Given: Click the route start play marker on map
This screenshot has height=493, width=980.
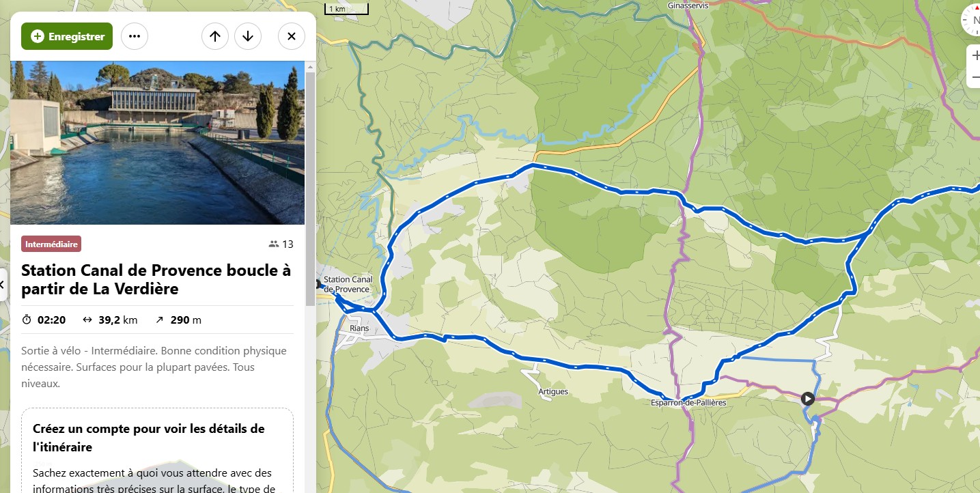Looking at the screenshot, I should [808, 398].
